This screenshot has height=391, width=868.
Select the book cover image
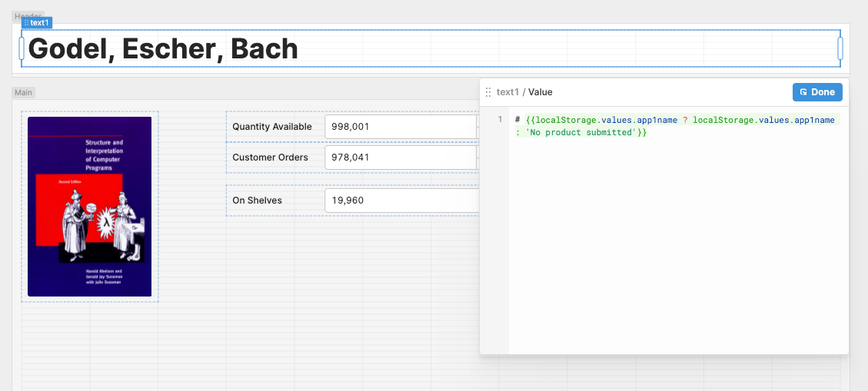[90, 207]
